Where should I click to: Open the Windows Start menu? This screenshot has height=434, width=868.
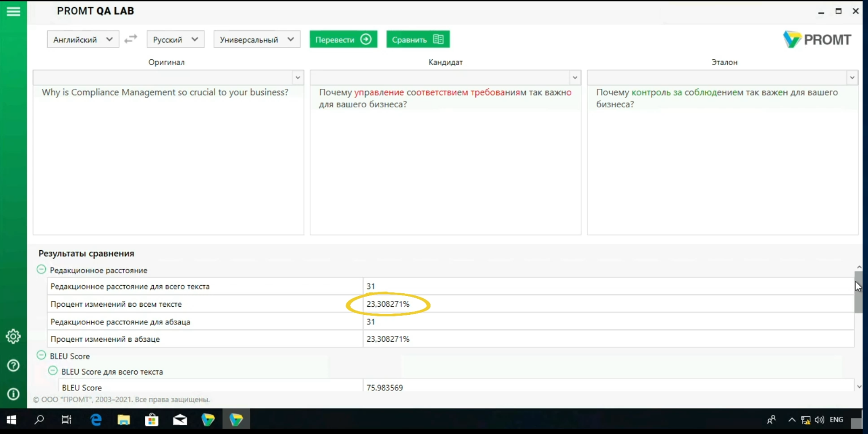coord(11,420)
